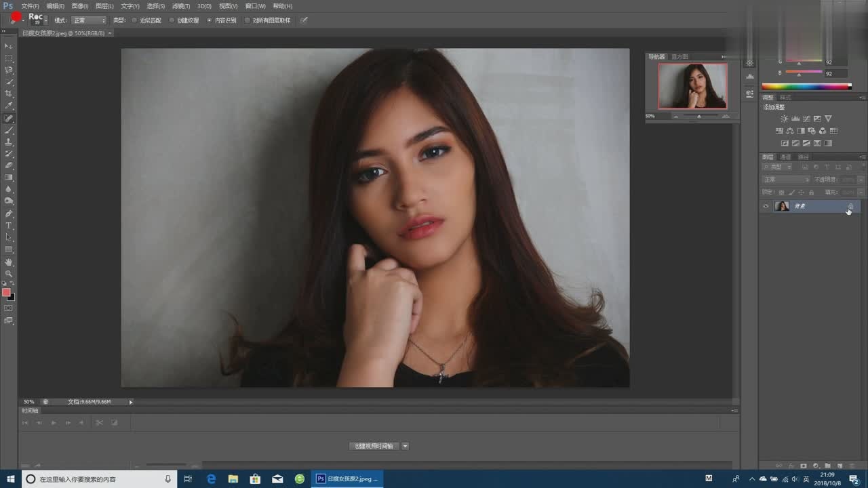
Task: Add a Channel Mixer adjustment
Action: coord(823,131)
